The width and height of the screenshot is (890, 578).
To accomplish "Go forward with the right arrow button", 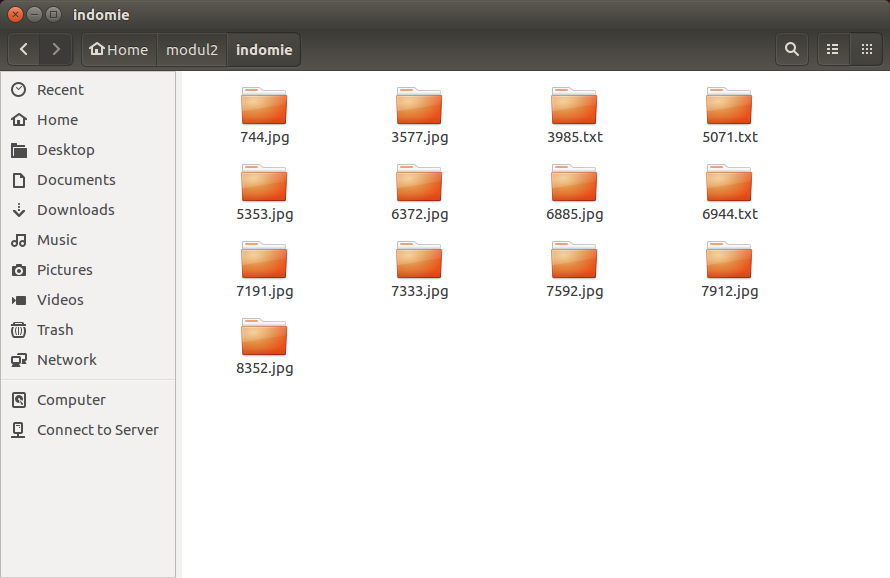I will tap(56, 49).
